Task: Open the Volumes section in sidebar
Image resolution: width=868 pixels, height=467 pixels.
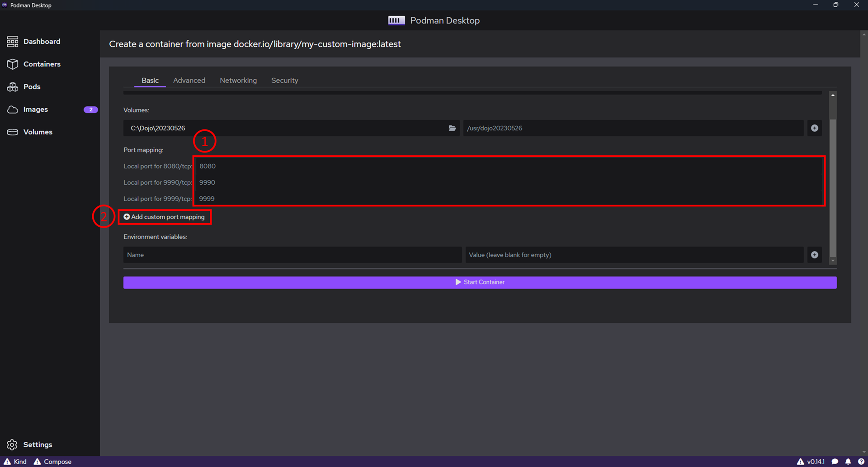Action: pyautogui.click(x=30, y=132)
